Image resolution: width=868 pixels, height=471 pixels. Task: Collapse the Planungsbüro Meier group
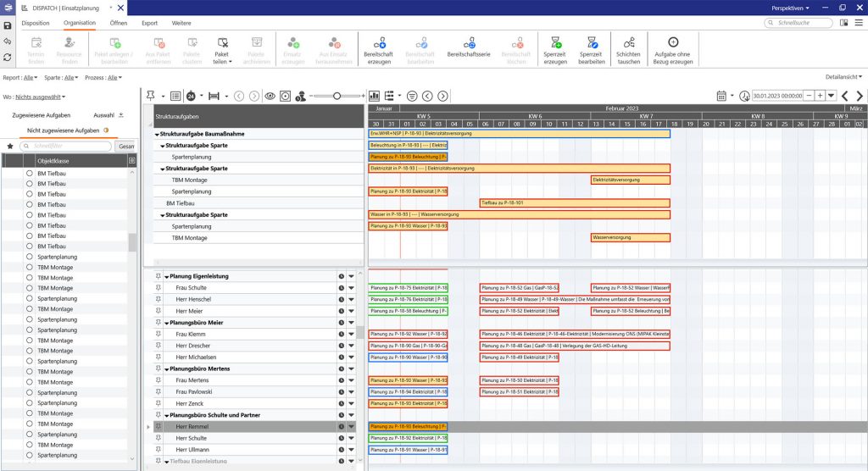[167, 323]
